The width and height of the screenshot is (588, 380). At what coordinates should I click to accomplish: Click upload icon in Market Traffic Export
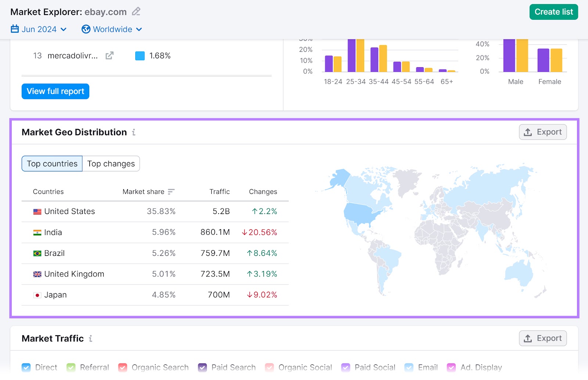click(x=528, y=339)
